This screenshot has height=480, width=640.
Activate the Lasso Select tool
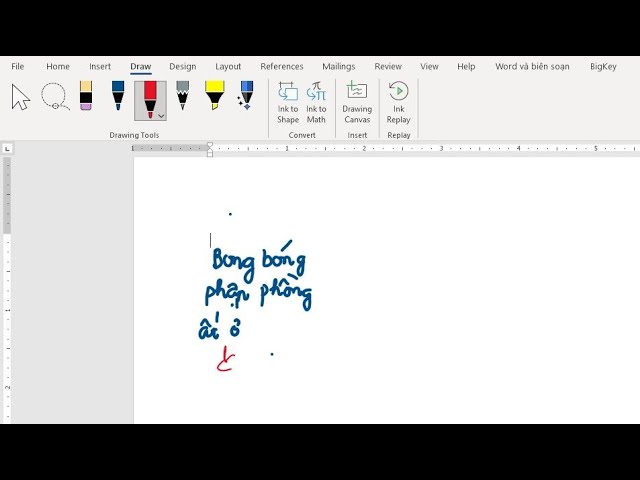(55, 97)
